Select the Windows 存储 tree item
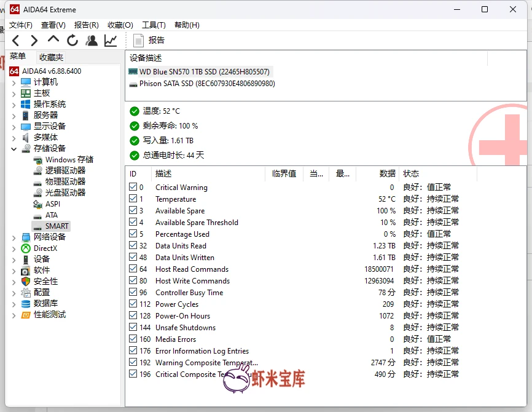Screen dimensions: 532x412 pyautogui.click(x=69, y=160)
